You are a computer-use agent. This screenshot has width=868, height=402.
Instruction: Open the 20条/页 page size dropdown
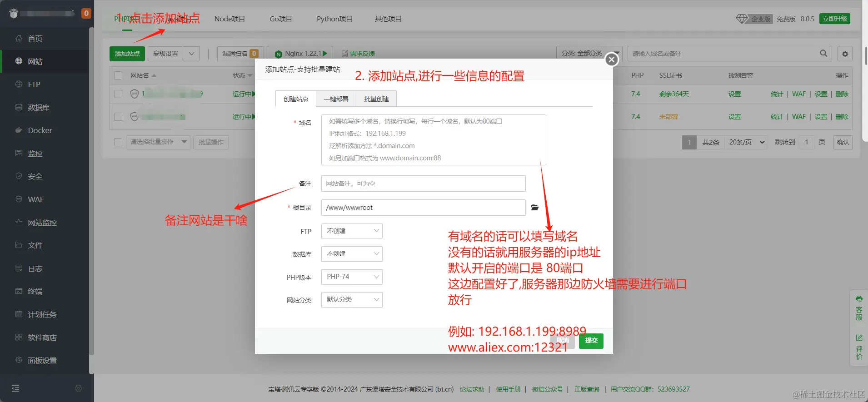(x=747, y=142)
